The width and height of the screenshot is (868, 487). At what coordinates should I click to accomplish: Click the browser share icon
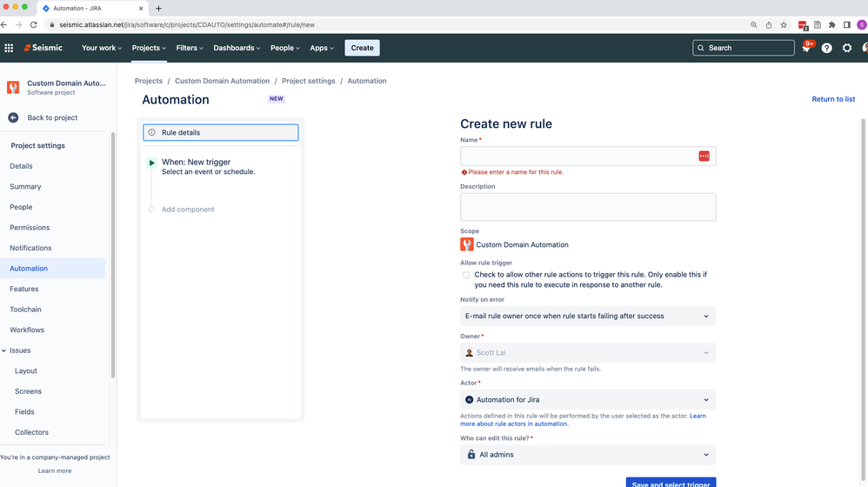(768, 25)
